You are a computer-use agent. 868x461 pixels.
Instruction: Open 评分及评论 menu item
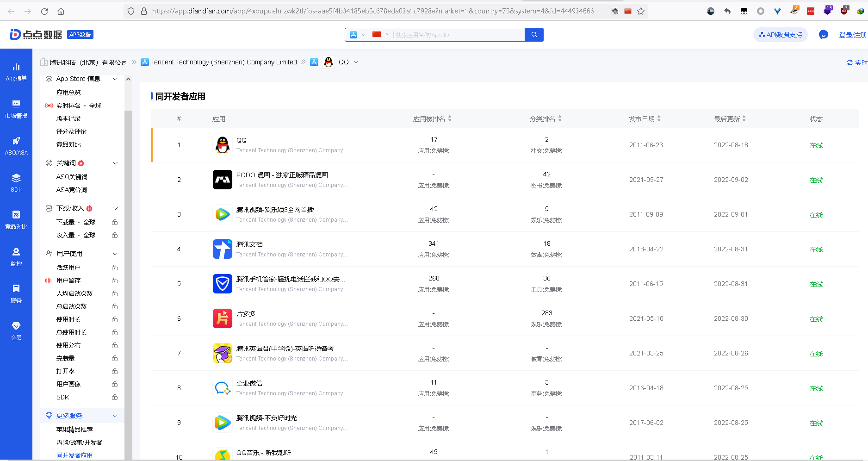[71, 131]
